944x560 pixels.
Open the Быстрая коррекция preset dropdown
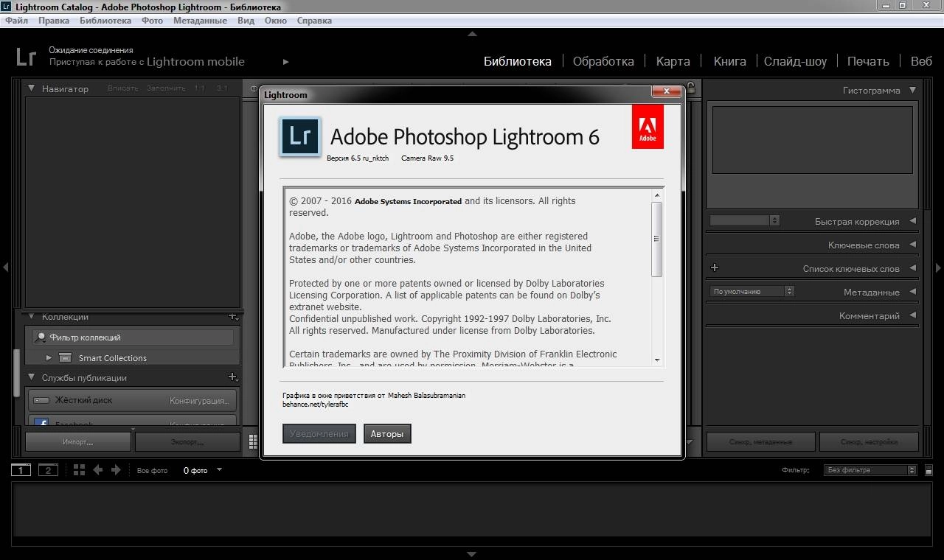coord(744,220)
